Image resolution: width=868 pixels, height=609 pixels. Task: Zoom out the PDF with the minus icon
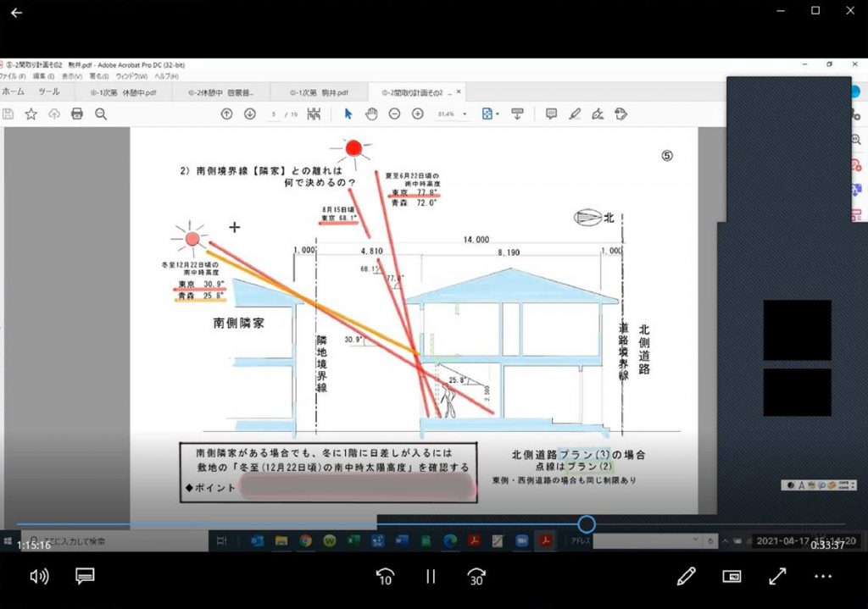click(x=394, y=114)
